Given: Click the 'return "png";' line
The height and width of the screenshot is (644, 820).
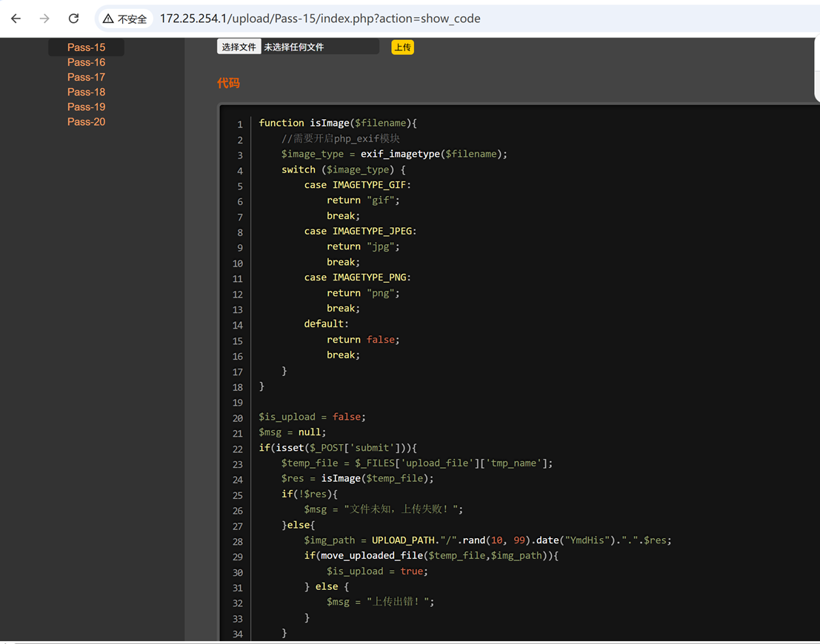Looking at the screenshot, I should point(364,293).
